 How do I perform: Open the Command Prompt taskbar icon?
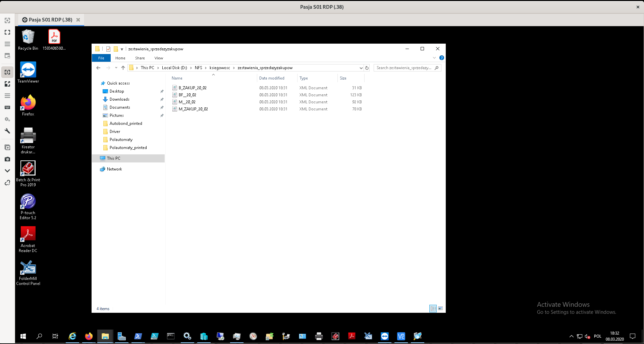click(171, 336)
